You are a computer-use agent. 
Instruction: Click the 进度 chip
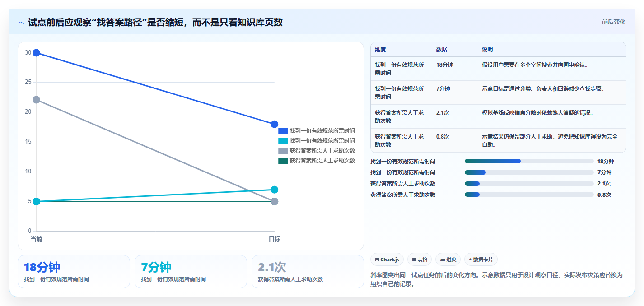[x=448, y=260]
